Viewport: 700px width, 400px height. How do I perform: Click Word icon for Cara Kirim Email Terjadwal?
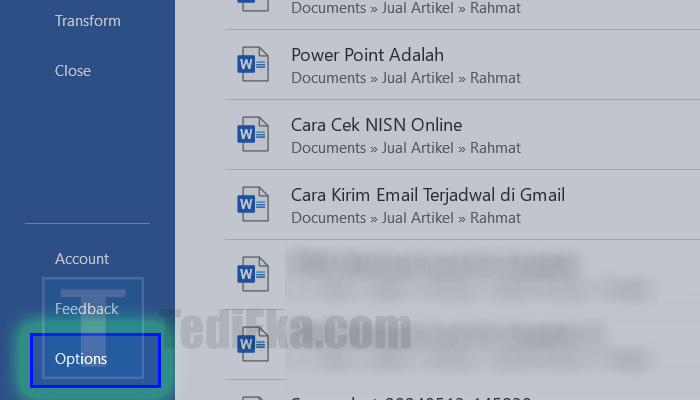tap(252, 205)
